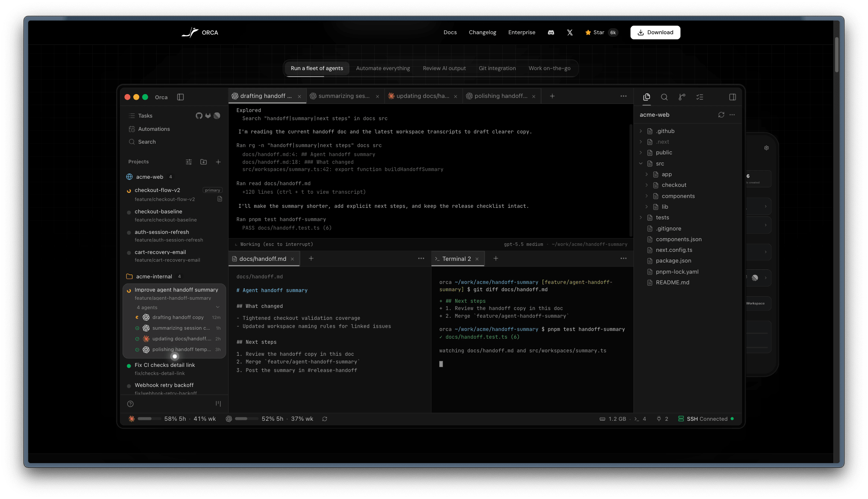Screen dimensions: 868x499
Task: Switch to the Review AI output tab
Action: 444,68
